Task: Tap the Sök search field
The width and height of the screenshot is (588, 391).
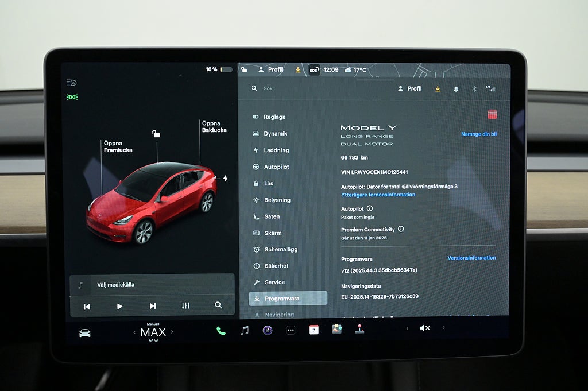Action: (299, 89)
